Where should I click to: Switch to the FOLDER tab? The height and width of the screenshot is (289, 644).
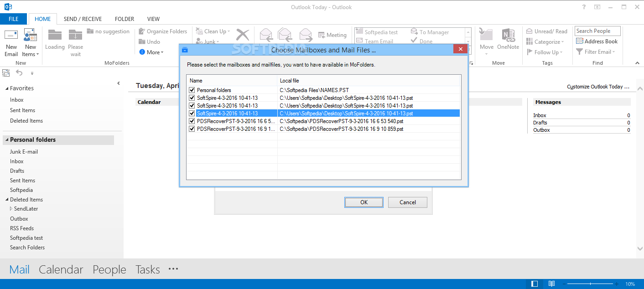point(125,19)
